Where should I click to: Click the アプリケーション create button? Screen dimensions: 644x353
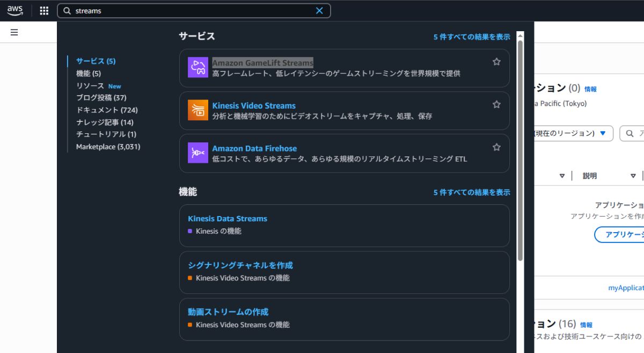coord(619,235)
